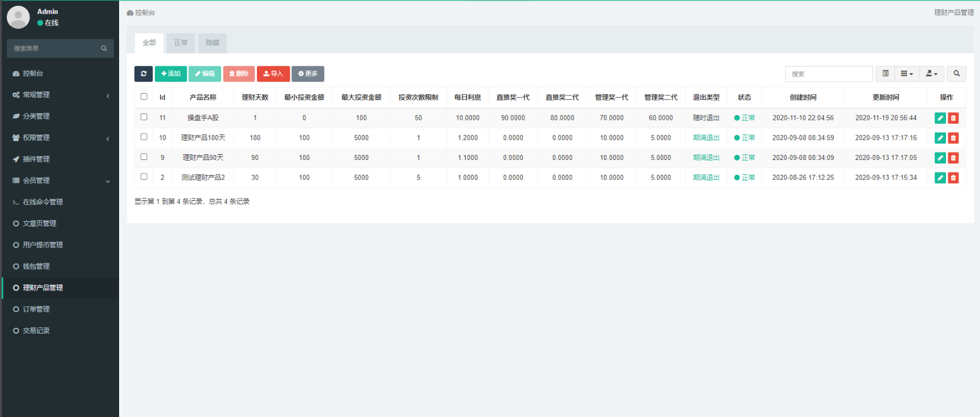Click green edit icon for row Id 11
980x417 pixels.
click(940, 118)
